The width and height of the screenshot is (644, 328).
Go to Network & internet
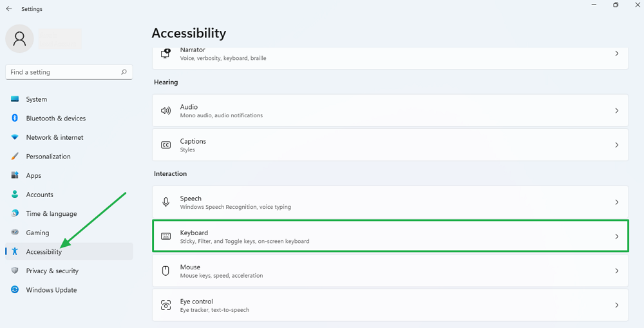69,137
